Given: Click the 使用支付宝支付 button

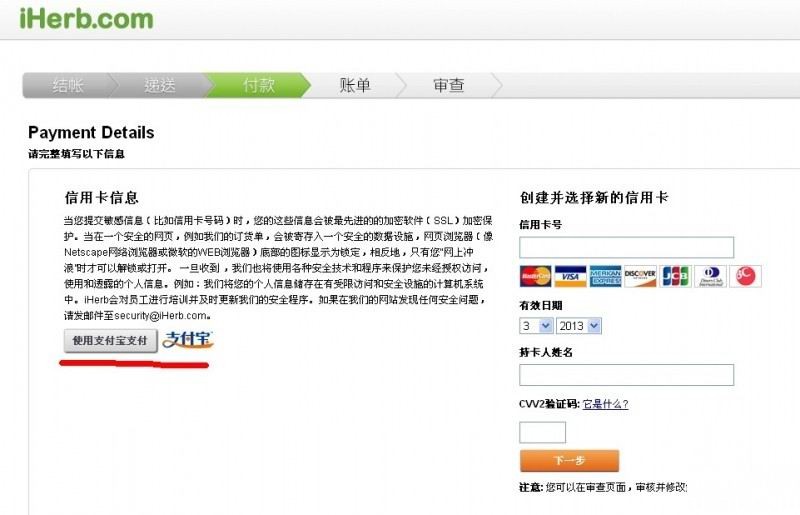Looking at the screenshot, I should coord(110,340).
